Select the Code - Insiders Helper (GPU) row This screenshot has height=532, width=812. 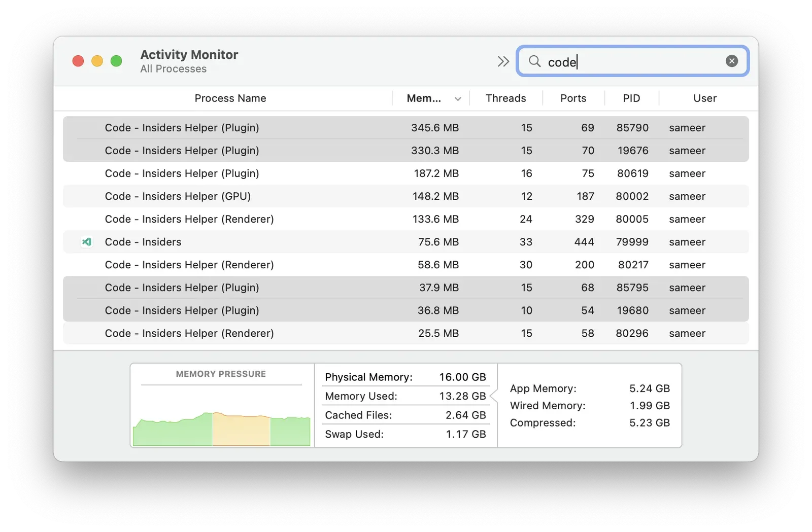[406, 196]
